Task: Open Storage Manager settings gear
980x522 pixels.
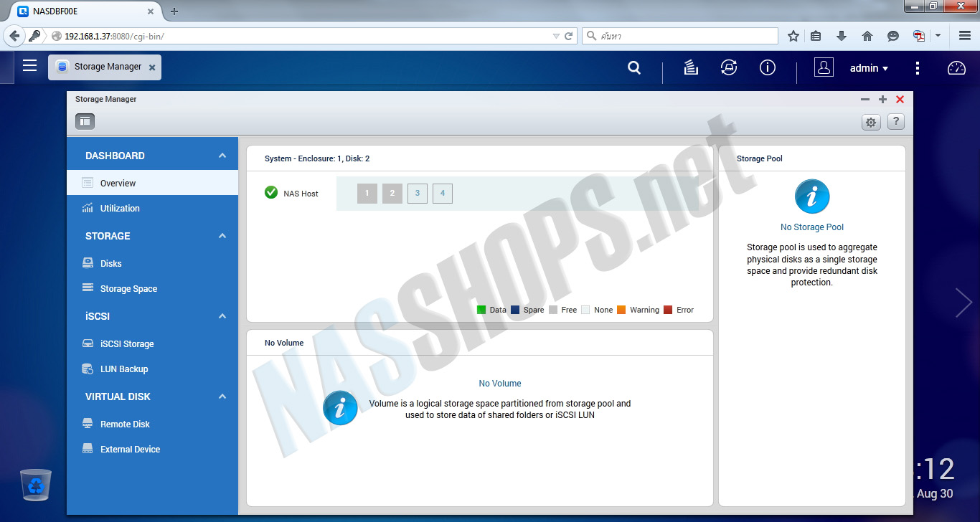Action: [x=871, y=122]
